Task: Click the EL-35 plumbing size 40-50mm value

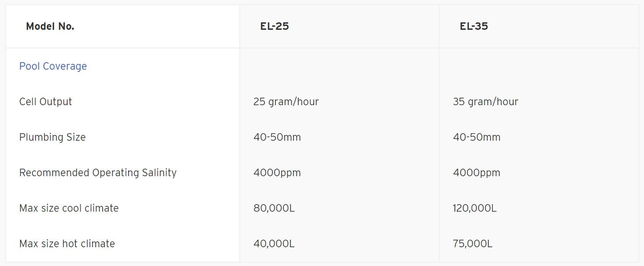Action: tap(476, 137)
